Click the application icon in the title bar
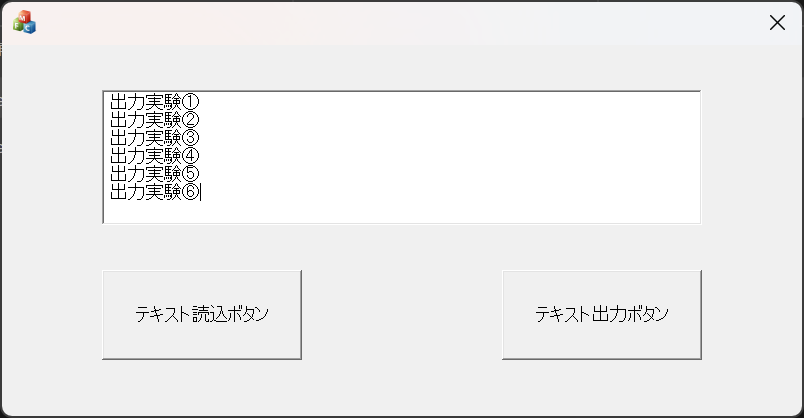Viewport: 804px width, 418px height. point(24,22)
